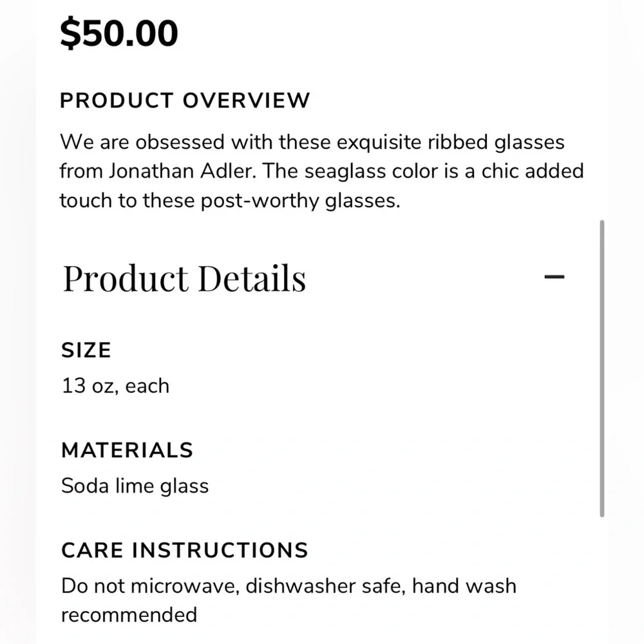
Task: Select the $50.00 price text
Action: (x=119, y=33)
